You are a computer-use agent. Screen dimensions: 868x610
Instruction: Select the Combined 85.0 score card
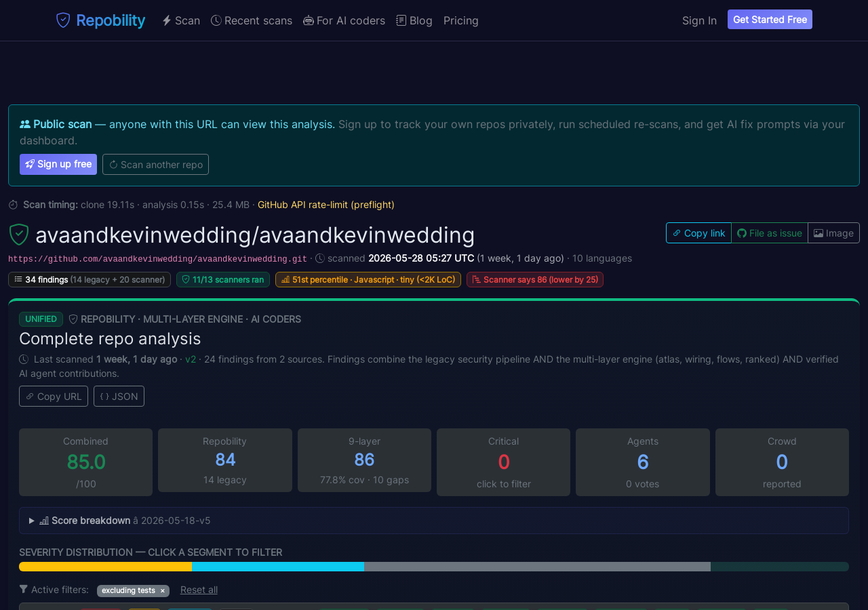pyautogui.click(x=85, y=462)
